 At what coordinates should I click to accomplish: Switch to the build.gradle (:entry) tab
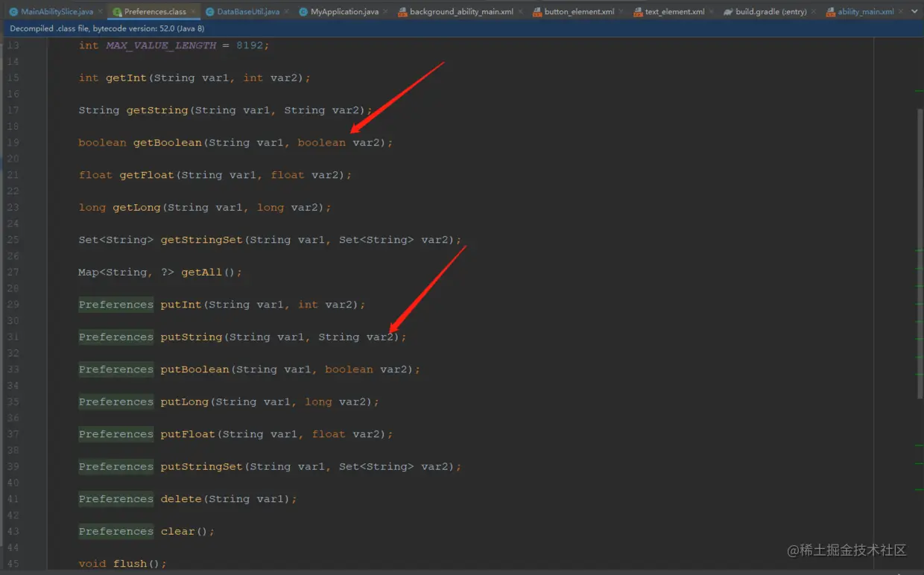pyautogui.click(x=770, y=12)
